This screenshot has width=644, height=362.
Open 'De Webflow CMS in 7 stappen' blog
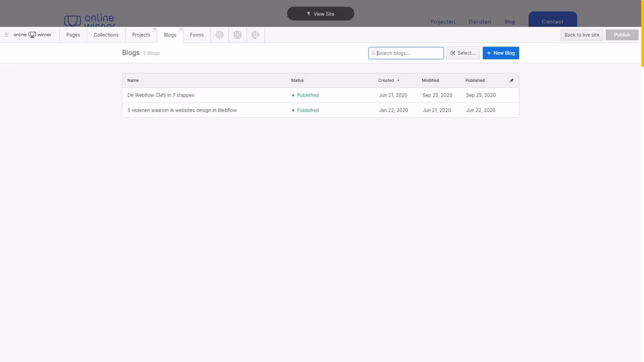[x=161, y=95]
